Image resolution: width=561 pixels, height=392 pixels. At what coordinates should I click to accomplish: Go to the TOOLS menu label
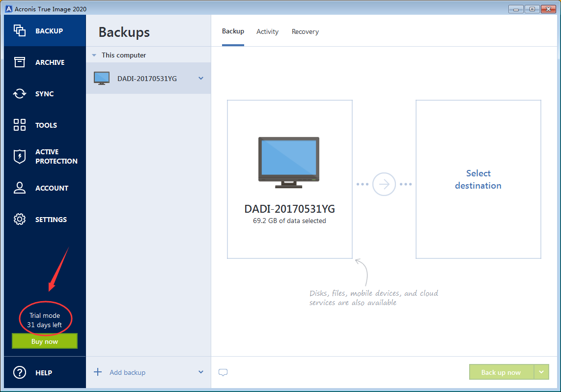(x=46, y=125)
